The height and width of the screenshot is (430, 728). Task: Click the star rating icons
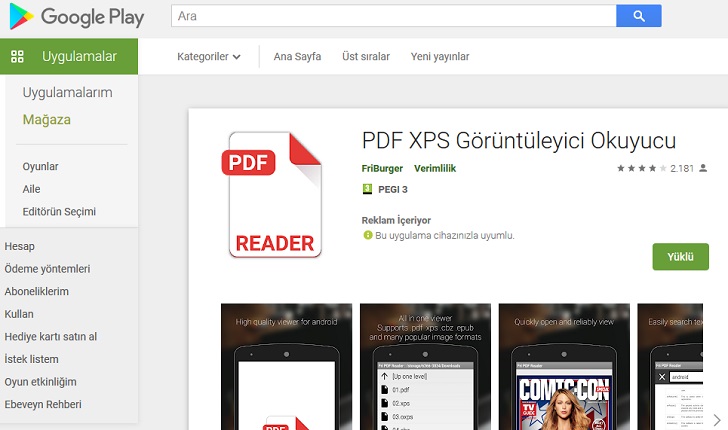[x=641, y=168]
